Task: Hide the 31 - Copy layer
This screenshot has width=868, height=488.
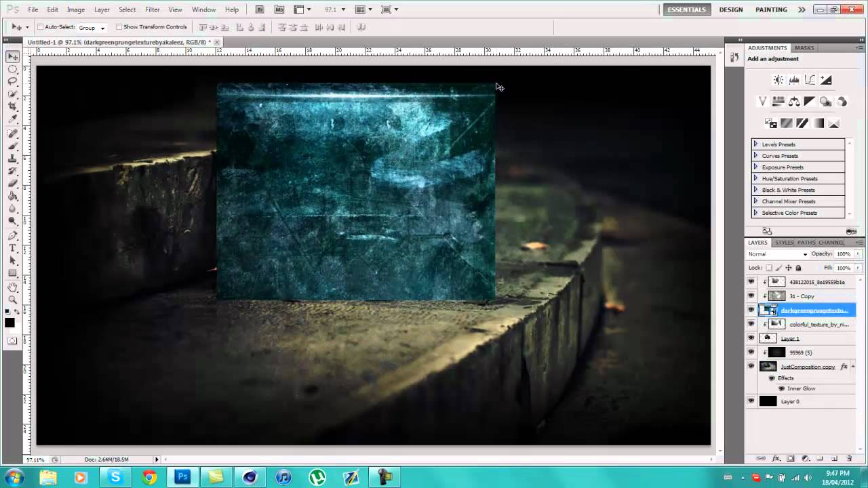Action: point(751,296)
